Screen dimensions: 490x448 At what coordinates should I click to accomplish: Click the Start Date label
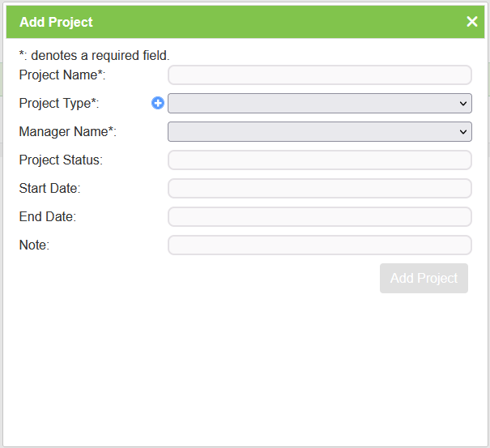click(49, 188)
